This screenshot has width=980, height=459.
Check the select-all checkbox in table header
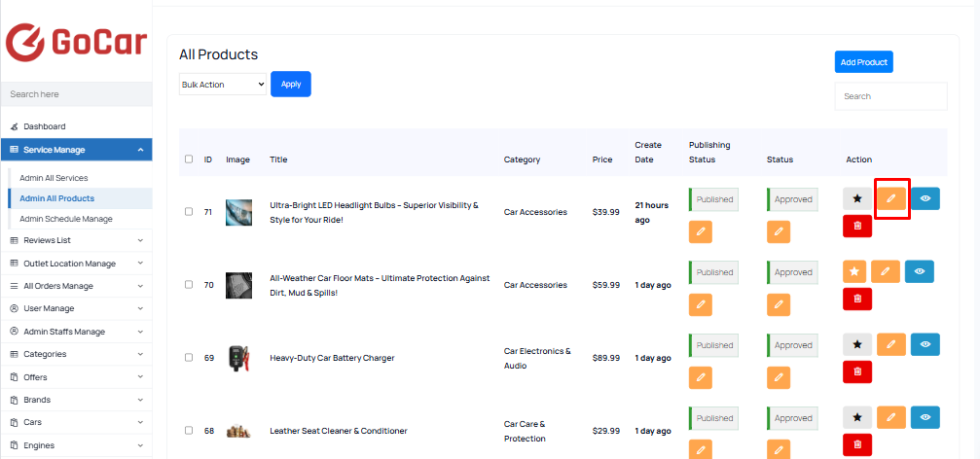point(190,159)
